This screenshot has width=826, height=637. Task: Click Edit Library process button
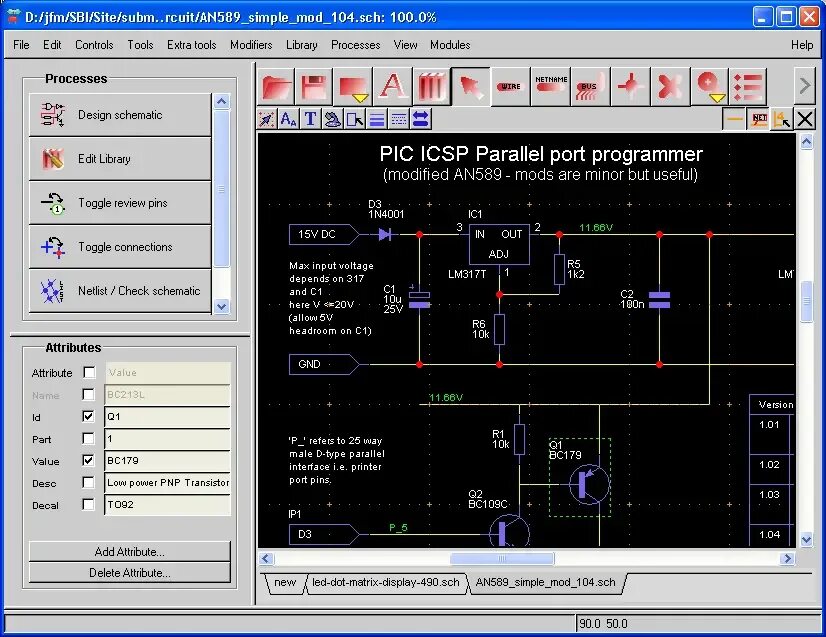(120, 159)
